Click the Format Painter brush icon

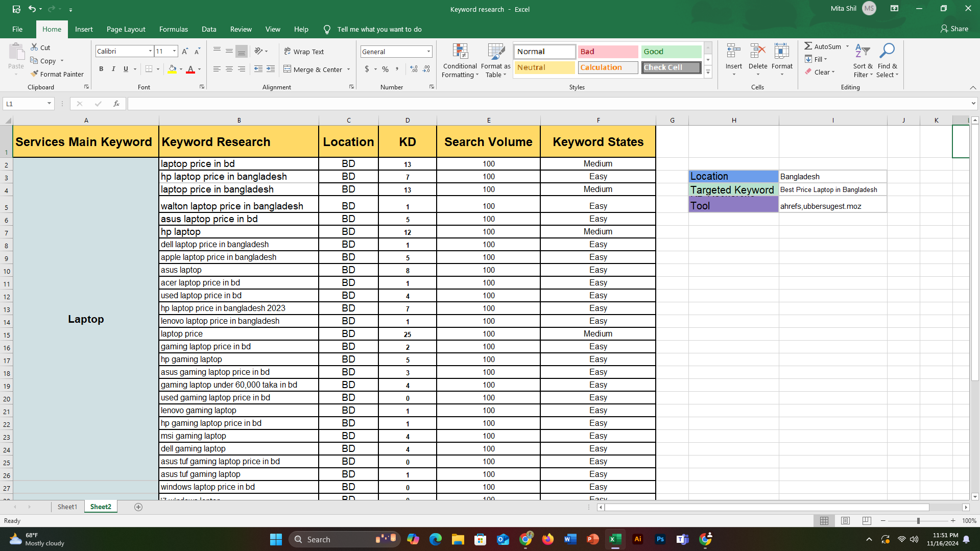pyautogui.click(x=34, y=74)
